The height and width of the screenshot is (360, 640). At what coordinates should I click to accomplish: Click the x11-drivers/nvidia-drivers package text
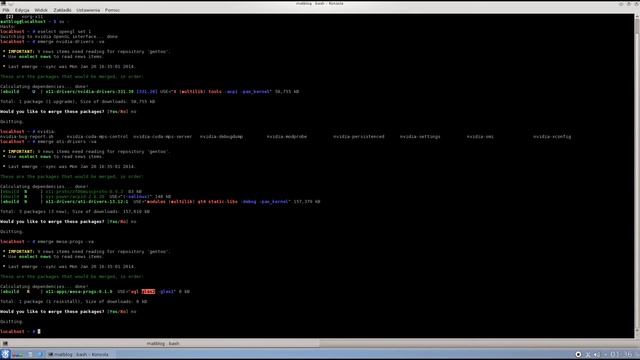(90, 92)
